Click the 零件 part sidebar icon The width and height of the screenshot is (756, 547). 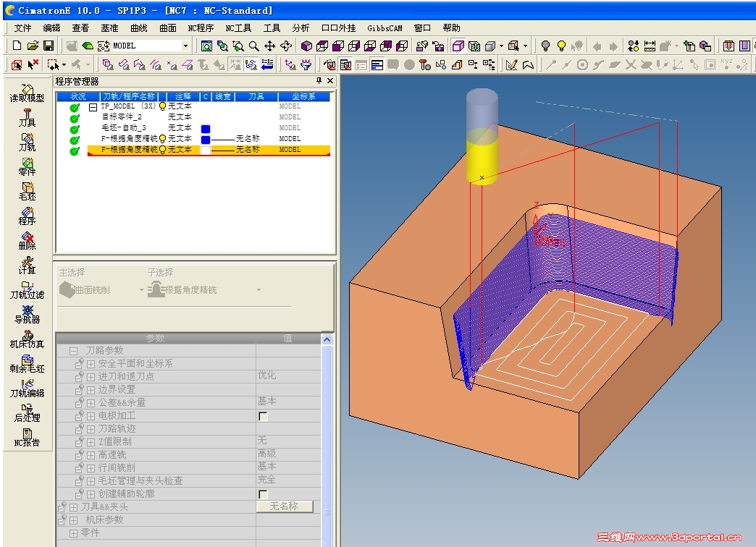(27, 166)
